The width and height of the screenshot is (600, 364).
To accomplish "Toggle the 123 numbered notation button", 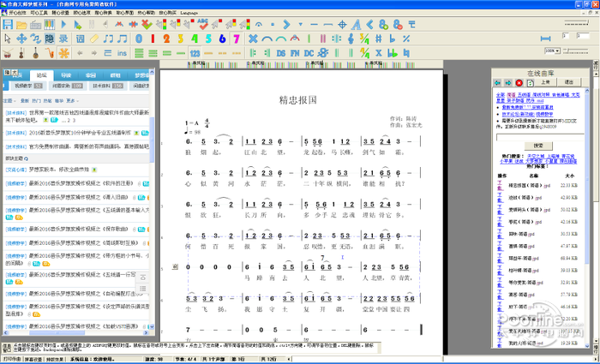I will [195, 53].
